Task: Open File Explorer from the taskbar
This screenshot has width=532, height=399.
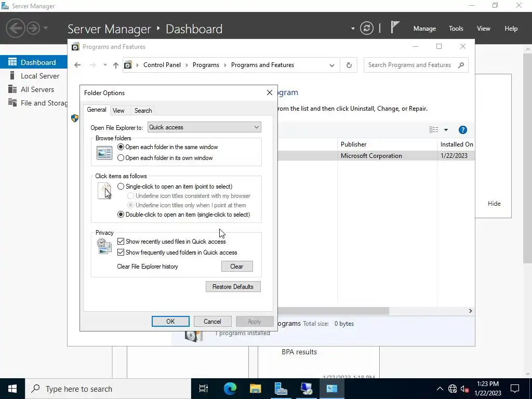Action: tap(255, 389)
